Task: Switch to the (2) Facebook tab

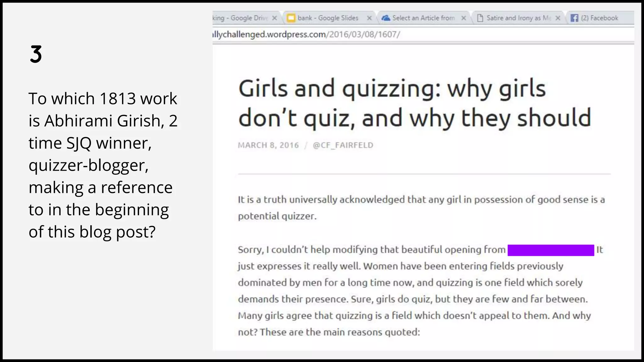Action: (599, 18)
